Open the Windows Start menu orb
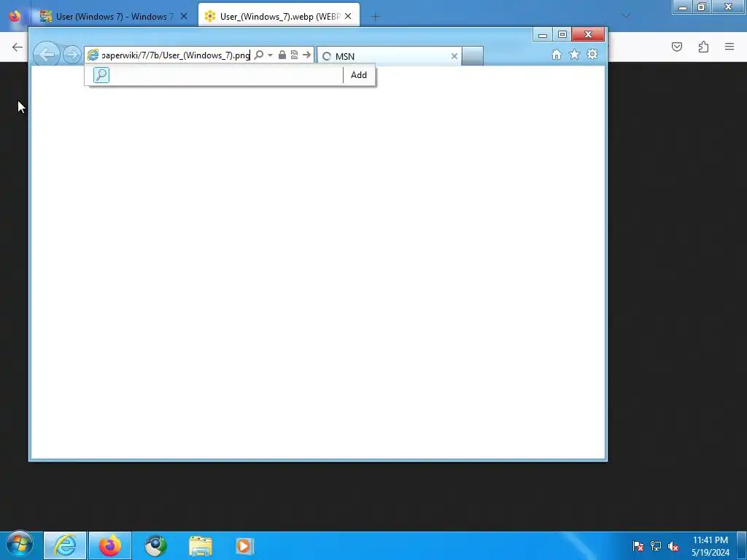Viewport: 747px width, 560px height. pyautogui.click(x=20, y=545)
